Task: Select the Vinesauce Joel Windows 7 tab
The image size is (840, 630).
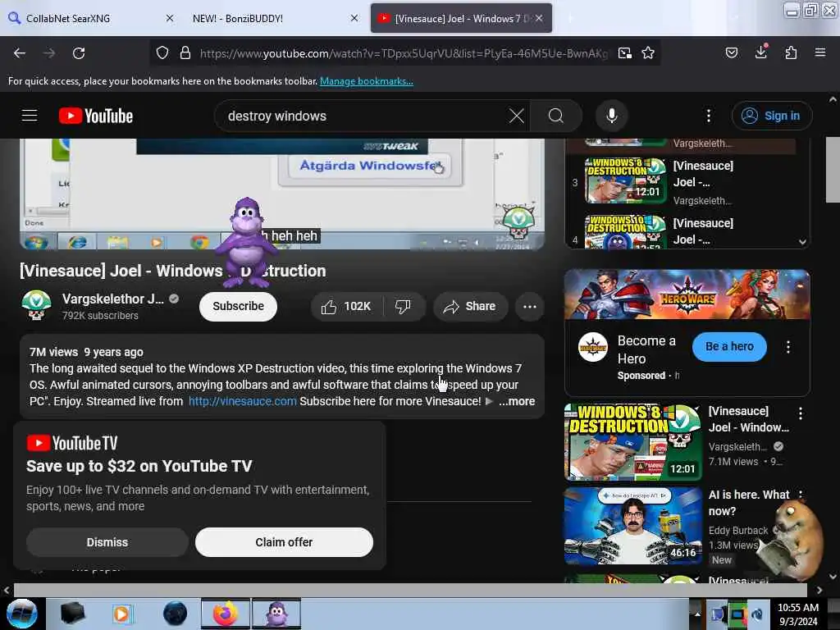Action: 461,18
